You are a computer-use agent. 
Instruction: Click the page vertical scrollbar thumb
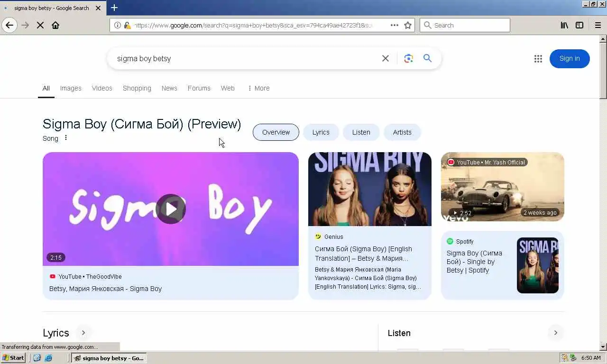click(603, 70)
